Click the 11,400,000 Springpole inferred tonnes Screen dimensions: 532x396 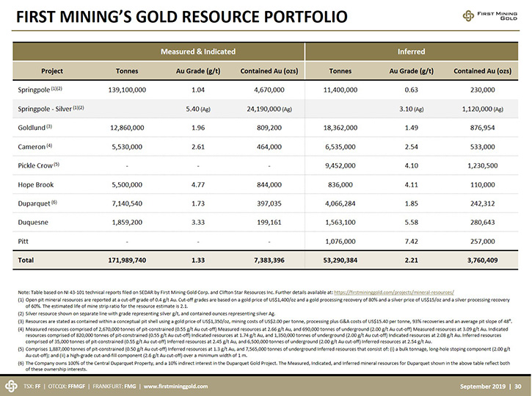click(x=340, y=90)
